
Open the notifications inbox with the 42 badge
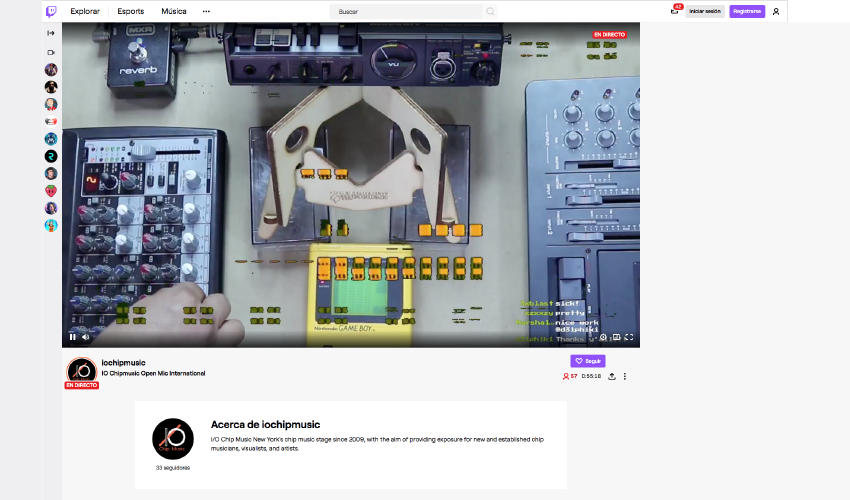click(675, 10)
